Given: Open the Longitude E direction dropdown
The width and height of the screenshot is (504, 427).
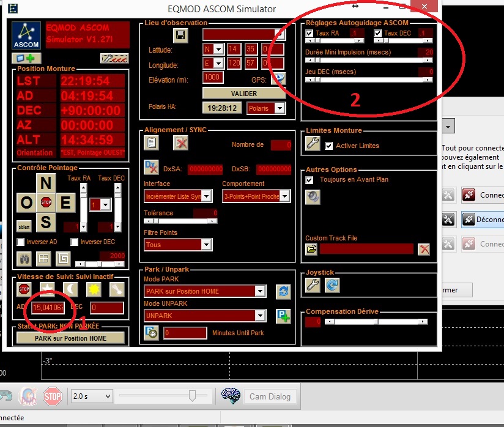Looking at the screenshot, I should point(218,63).
